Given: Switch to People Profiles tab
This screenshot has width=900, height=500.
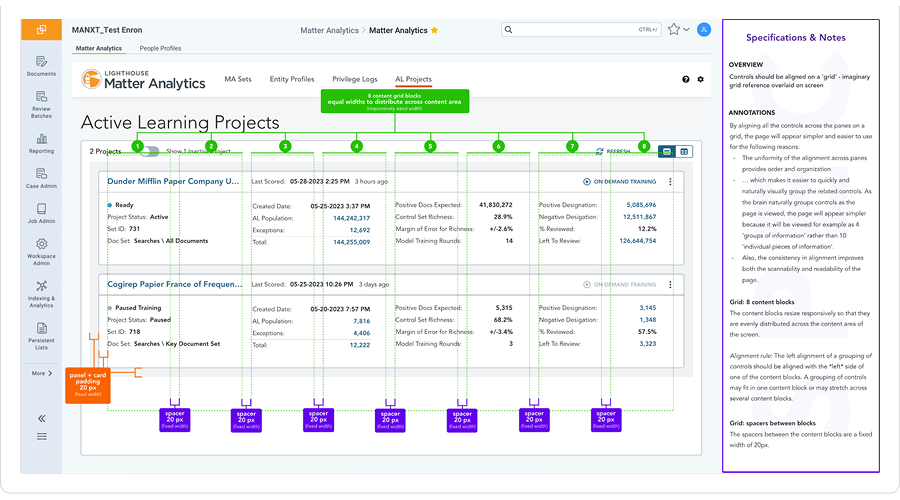Looking at the screenshot, I should [160, 48].
